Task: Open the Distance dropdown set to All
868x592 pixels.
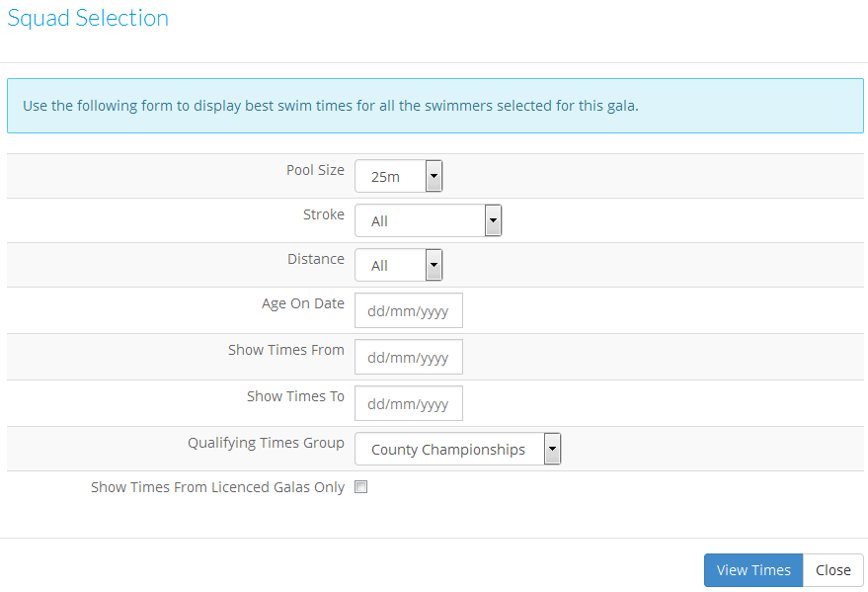Action: click(x=399, y=265)
